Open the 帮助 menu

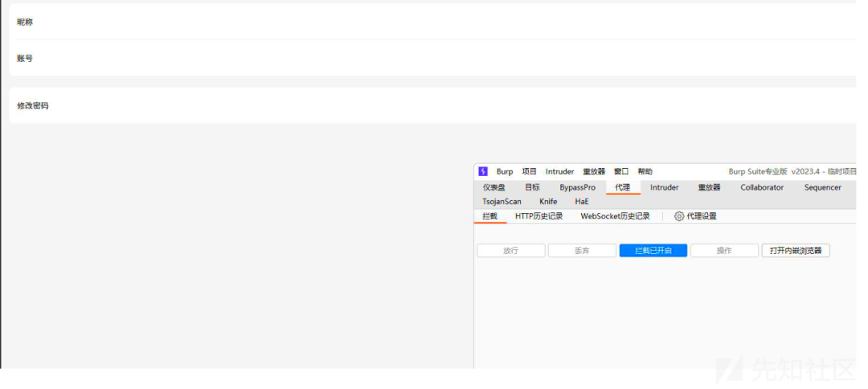pos(645,171)
